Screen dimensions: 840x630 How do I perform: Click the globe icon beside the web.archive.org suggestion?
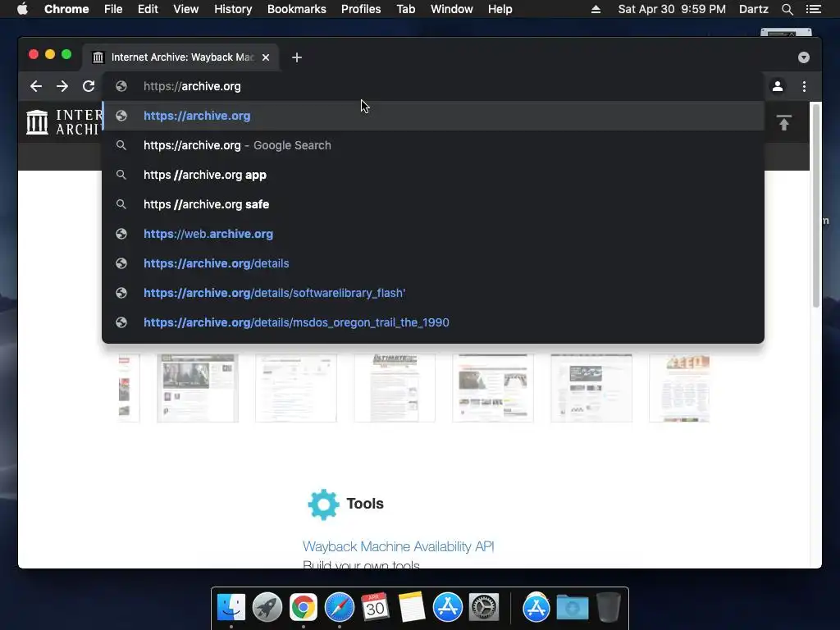coord(121,234)
